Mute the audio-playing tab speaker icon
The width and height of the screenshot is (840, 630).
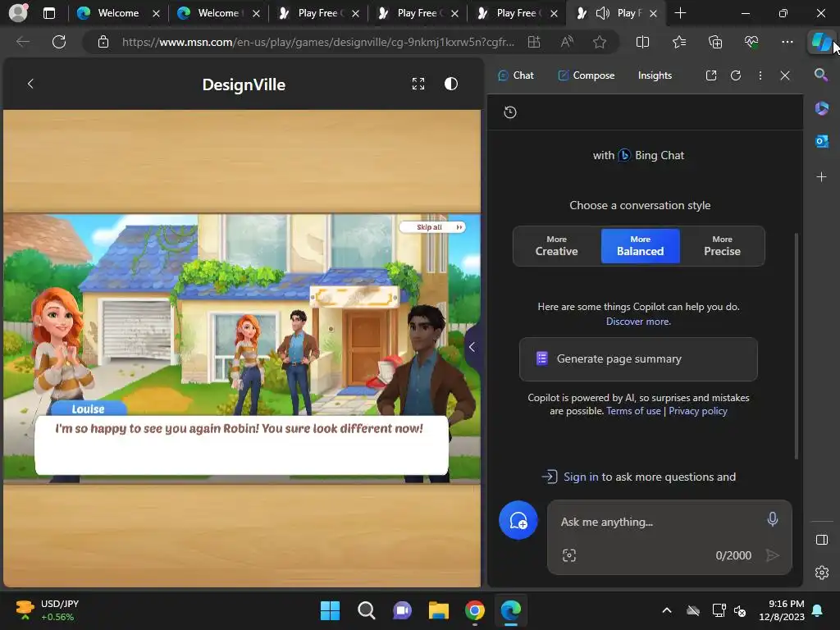click(603, 13)
